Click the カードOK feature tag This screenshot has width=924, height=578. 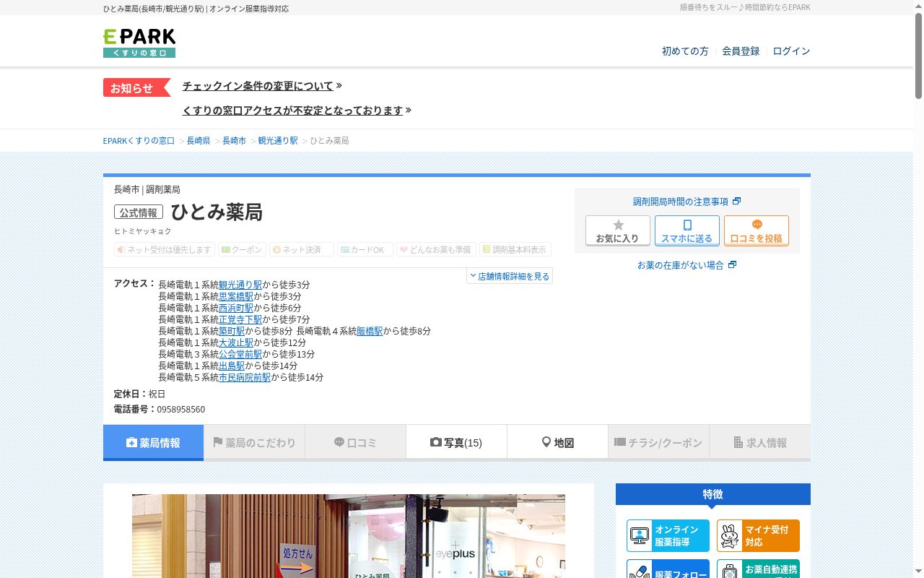365,249
